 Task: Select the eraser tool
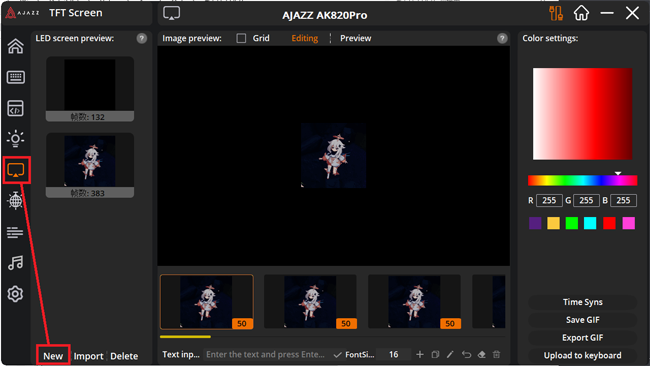tap(481, 354)
